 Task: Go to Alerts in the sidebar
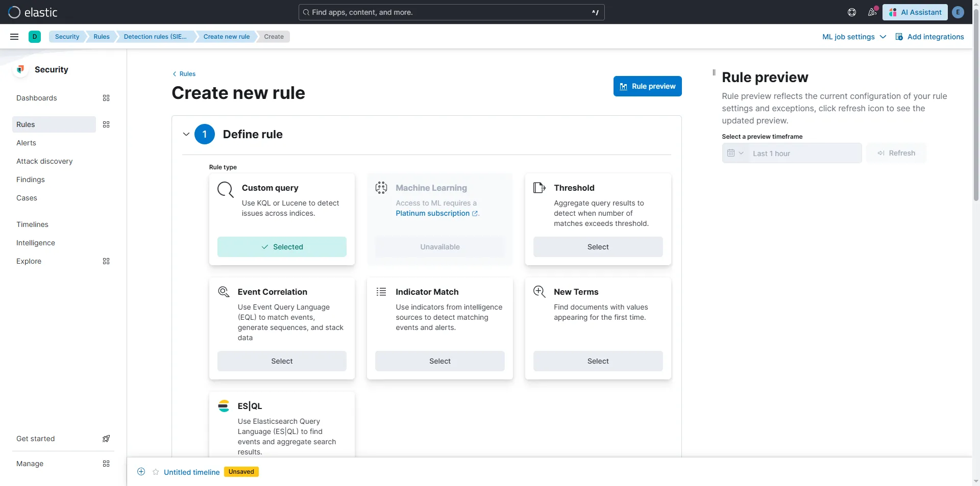click(26, 143)
